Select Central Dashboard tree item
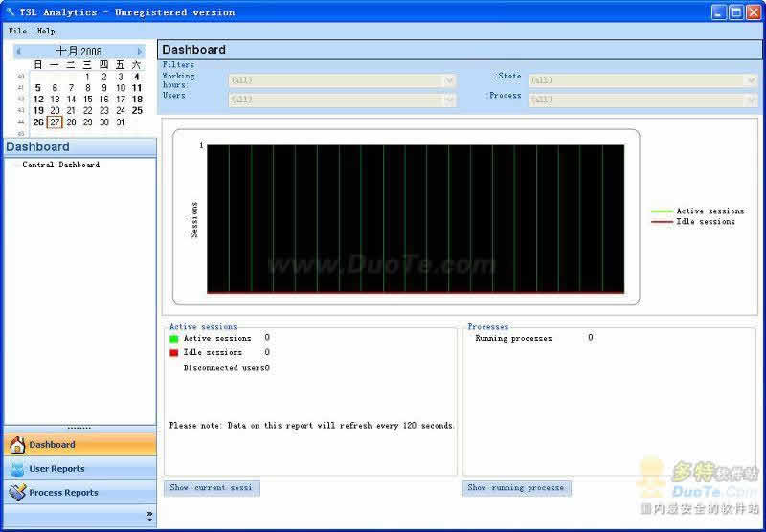 (61, 165)
